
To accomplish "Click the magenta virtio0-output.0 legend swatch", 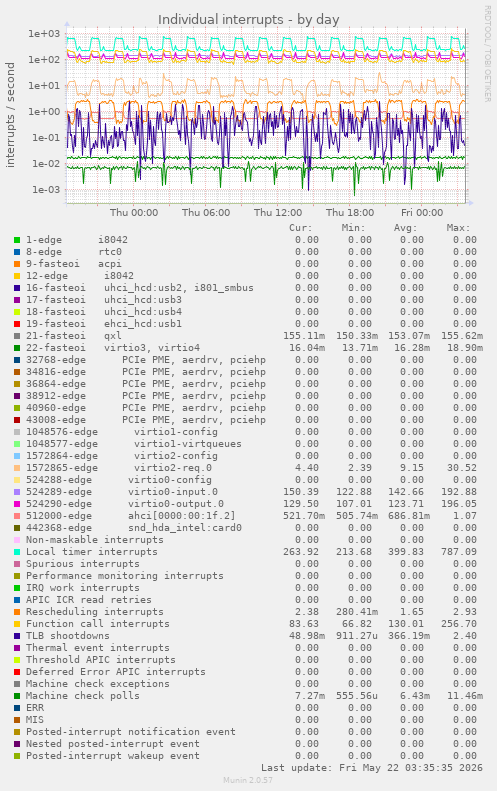I will 17,504.
